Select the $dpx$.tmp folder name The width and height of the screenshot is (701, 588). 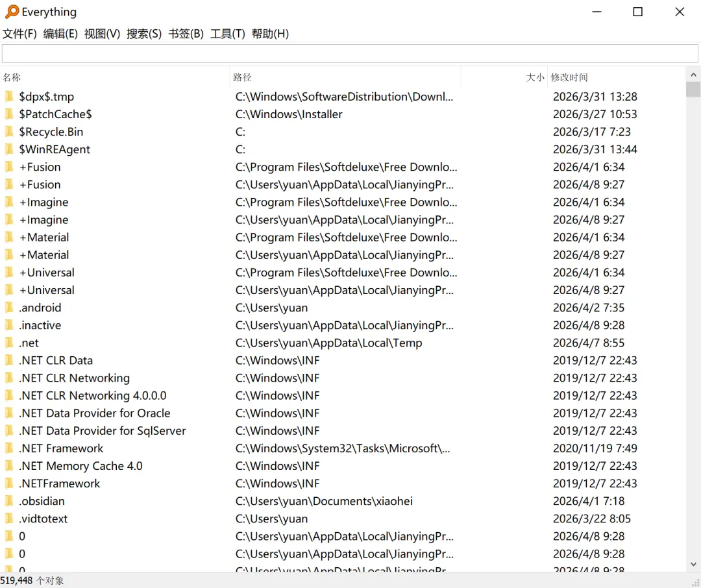pos(47,97)
